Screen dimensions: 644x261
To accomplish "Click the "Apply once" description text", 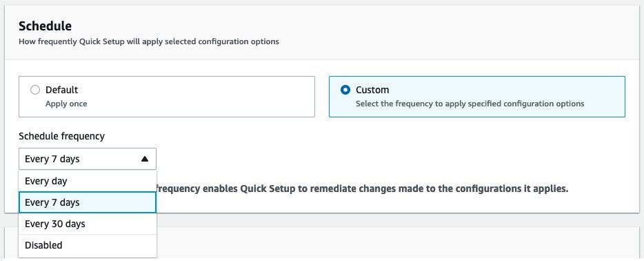I will 66,104.
